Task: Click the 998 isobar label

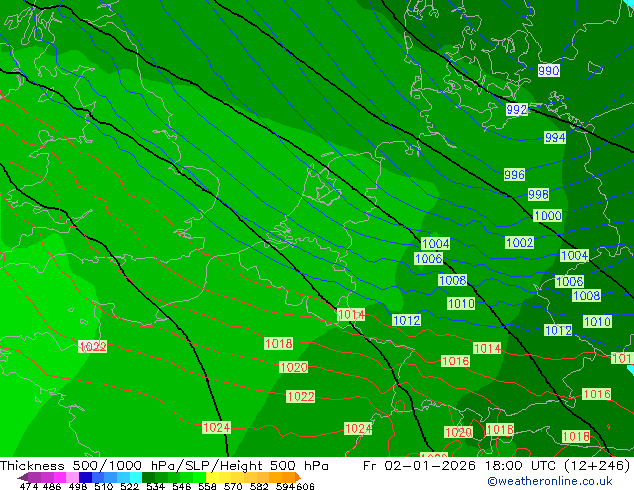Action: click(538, 194)
